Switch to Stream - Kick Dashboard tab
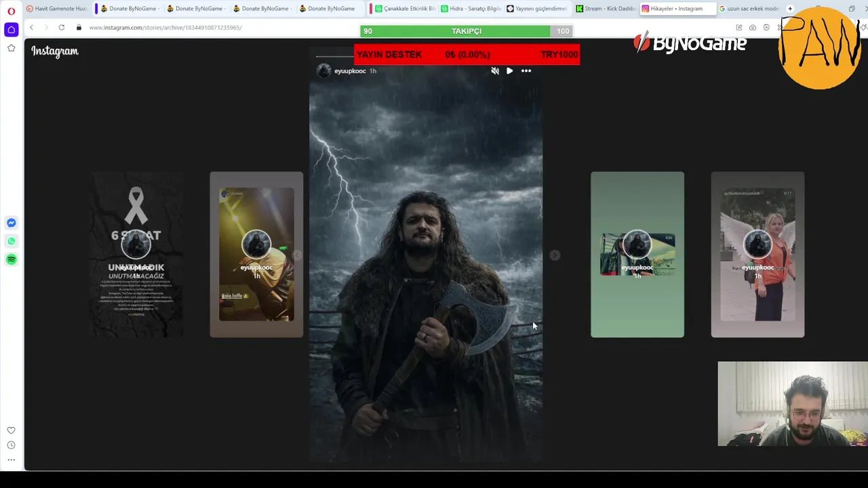 (x=606, y=9)
